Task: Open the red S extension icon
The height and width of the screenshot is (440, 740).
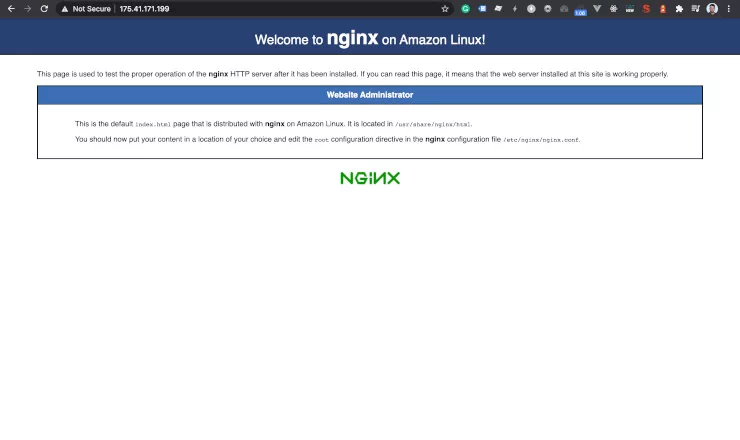Action: click(x=646, y=8)
